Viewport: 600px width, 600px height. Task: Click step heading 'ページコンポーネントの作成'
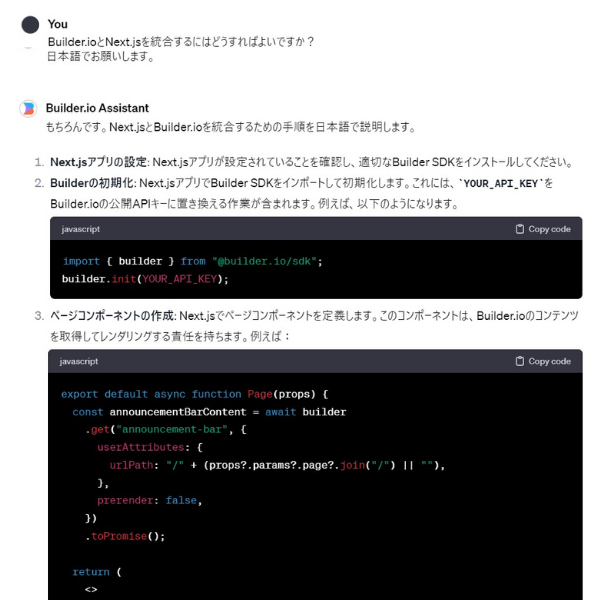pyautogui.click(x=112, y=316)
